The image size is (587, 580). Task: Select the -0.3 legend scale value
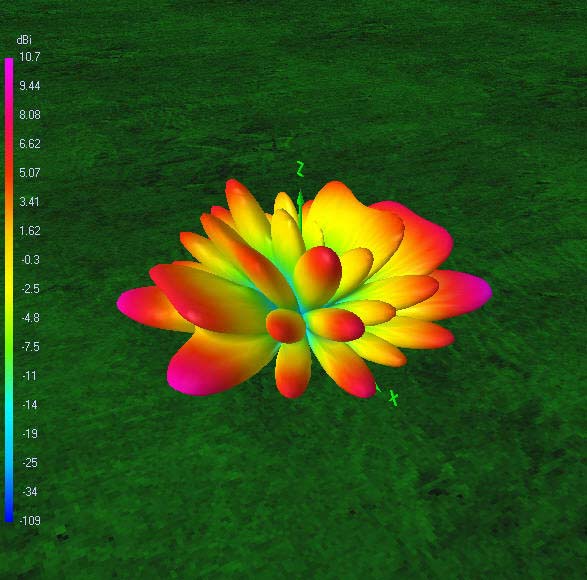pos(30,260)
